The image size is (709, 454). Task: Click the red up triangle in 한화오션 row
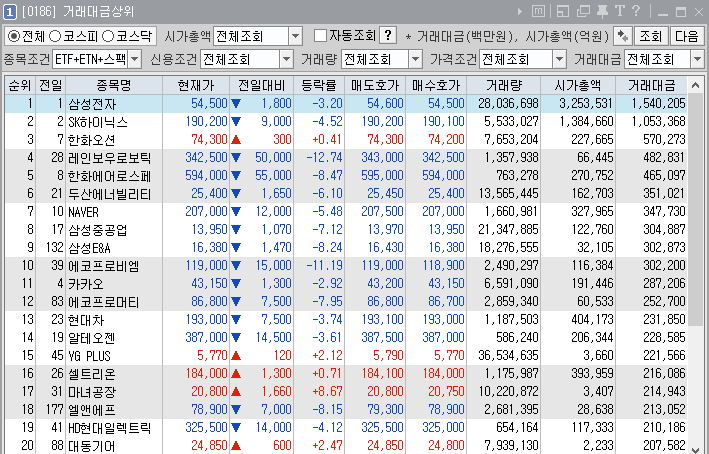[x=236, y=140]
